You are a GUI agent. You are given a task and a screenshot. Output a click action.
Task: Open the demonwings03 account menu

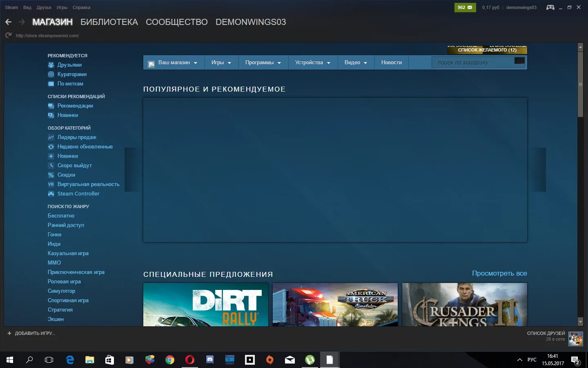pos(521,7)
